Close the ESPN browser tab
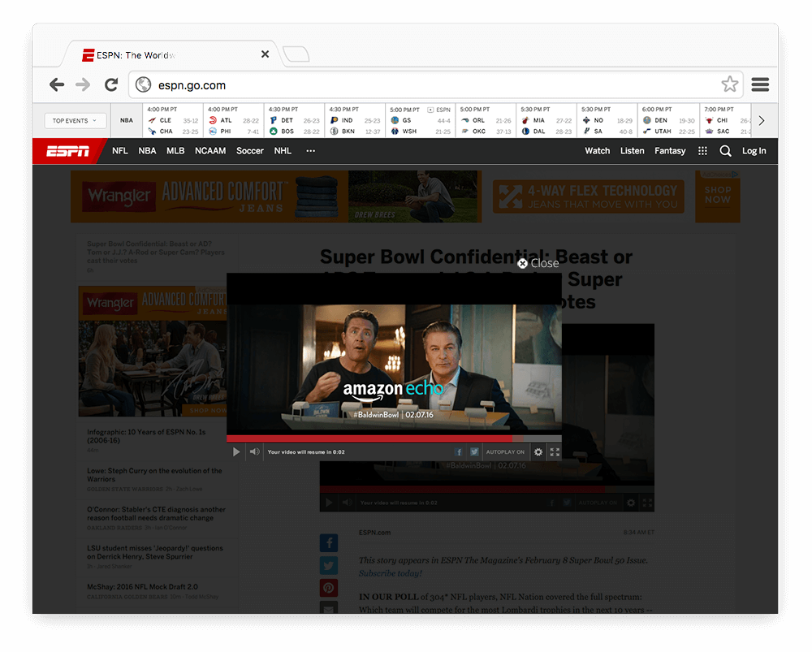This screenshot has width=812, height=652. click(x=266, y=54)
